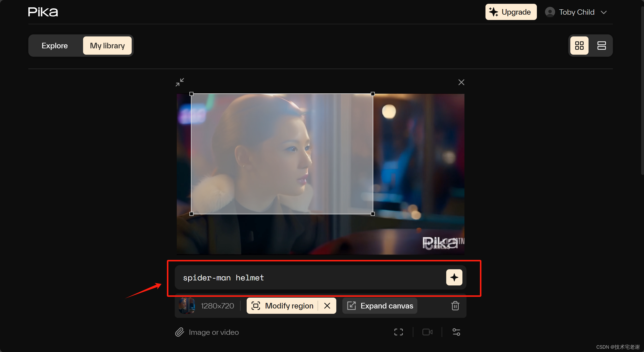Dismiss the Modify region selection
The width and height of the screenshot is (644, 352).
pyautogui.click(x=328, y=306)
